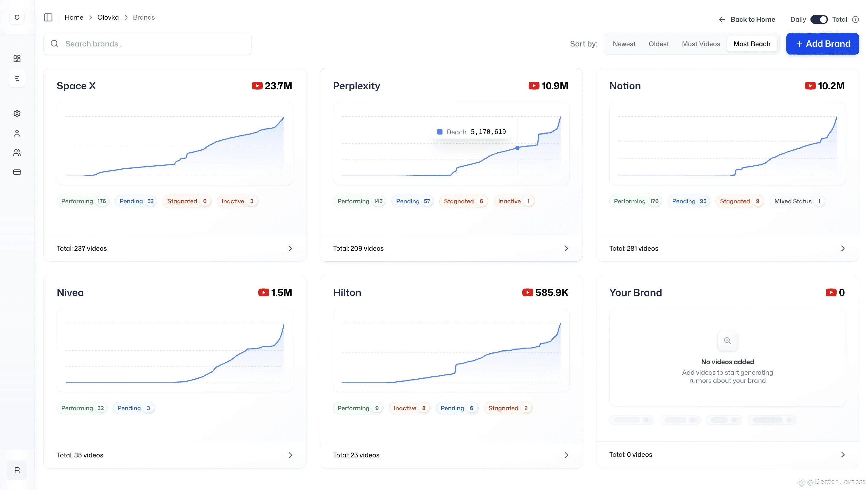Open the billing card sidebar icon
Screen dimensions: 868x490
click(x=17, y=172)
